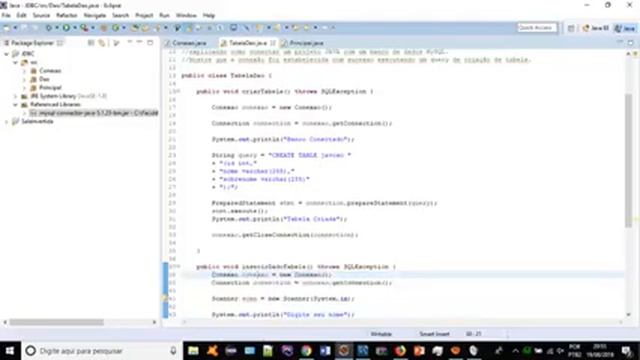
Task: Click the Debug toolbar icon
Action: coord(48,28)
